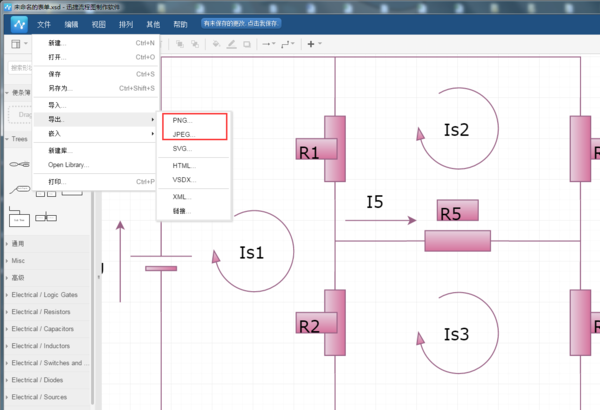Open the connection arrow style dropdown
Screen dimensions: 600x410
269,44
